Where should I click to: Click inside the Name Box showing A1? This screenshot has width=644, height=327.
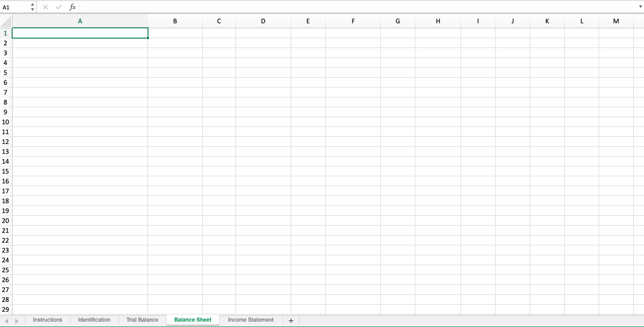coord(13,7)
